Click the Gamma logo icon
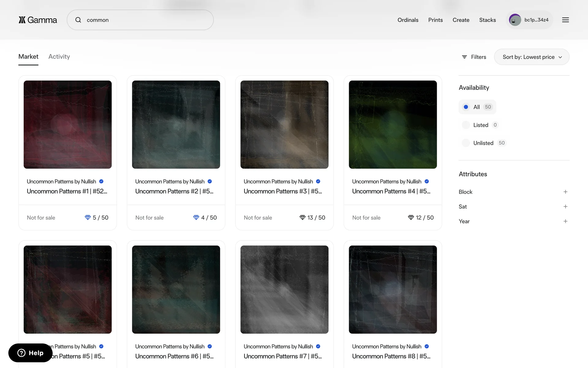Image resolution: width=588 pixels, height=368 pixels. [22, 20]
